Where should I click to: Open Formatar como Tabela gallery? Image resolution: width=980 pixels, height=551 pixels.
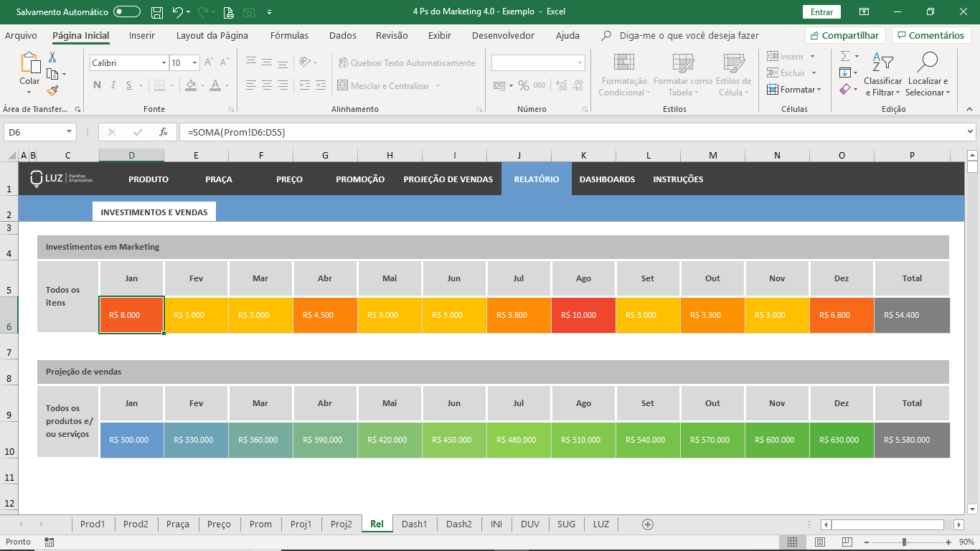[x=683, y=75]
